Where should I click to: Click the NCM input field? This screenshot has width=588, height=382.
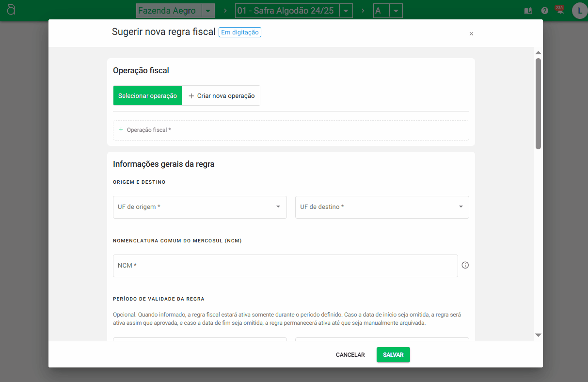coord(285,266)
